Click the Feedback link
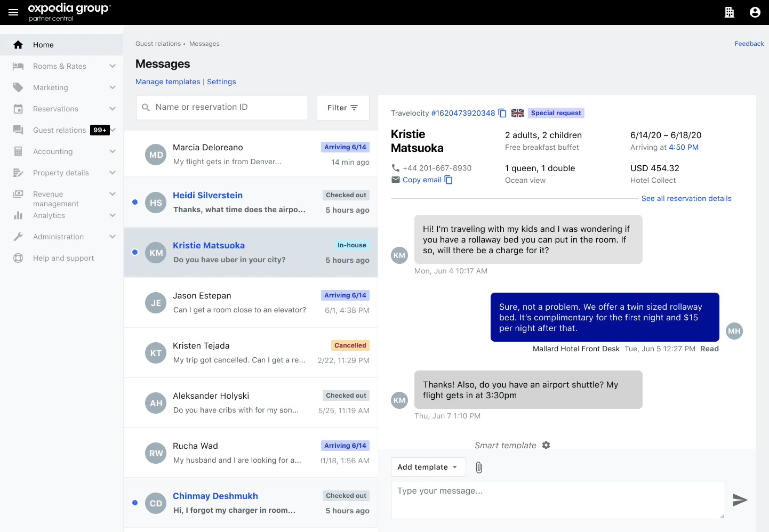 click(x=749, y=44)
